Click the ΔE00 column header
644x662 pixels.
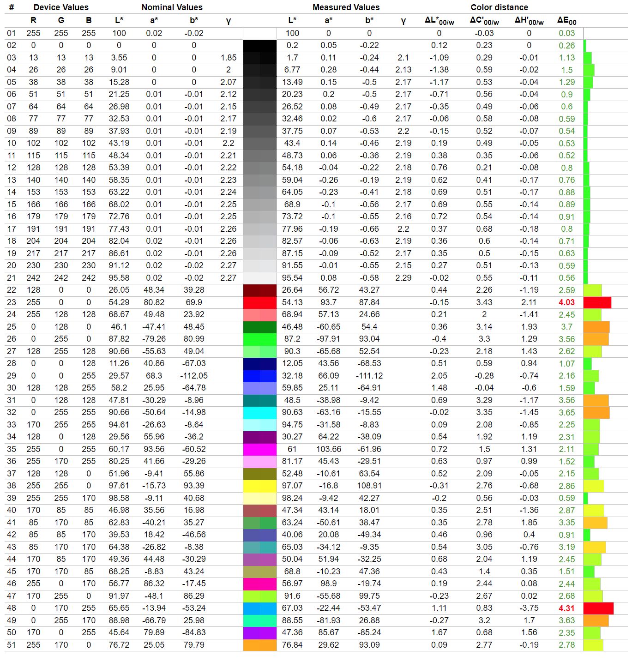566,21
